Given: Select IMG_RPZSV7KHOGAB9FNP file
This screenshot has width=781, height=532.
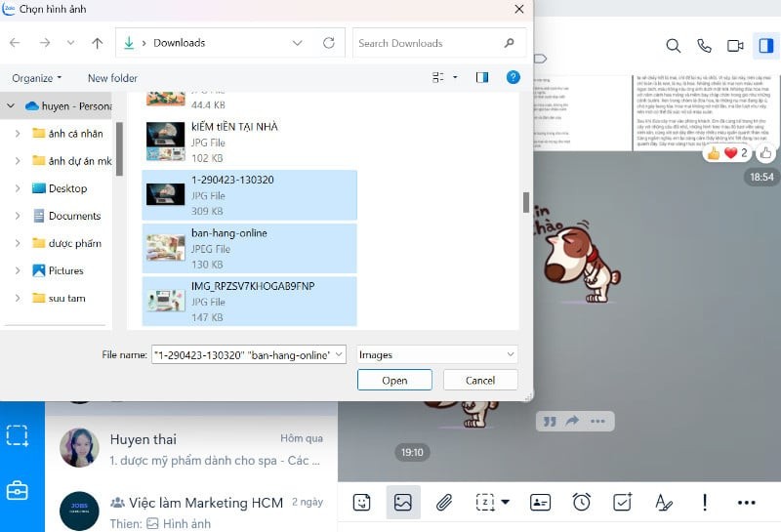Looking at the screenshot, I should click(249, 302).
